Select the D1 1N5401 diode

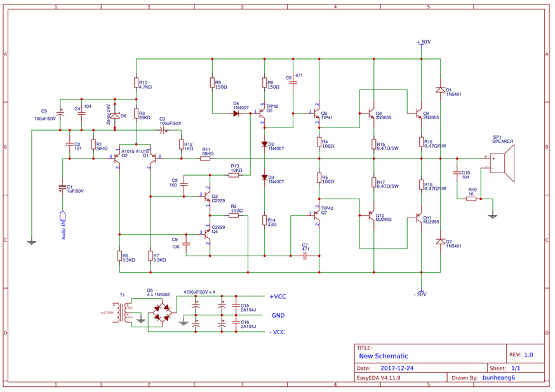[x=440, y=90]
